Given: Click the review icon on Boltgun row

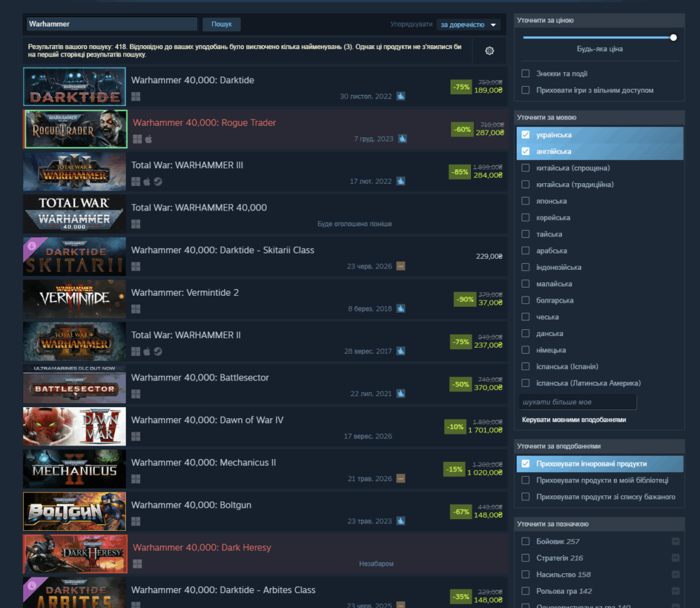Looking at the screenshot, I should (x=401, y=521).
